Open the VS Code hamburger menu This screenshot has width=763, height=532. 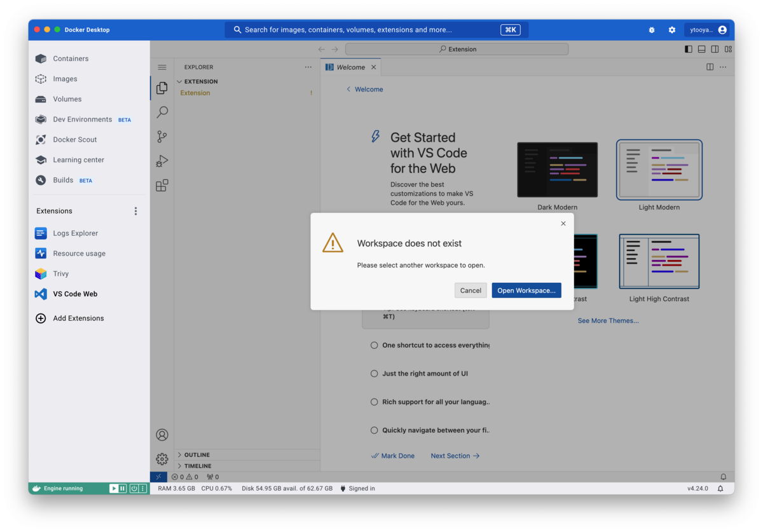(162, 67)
